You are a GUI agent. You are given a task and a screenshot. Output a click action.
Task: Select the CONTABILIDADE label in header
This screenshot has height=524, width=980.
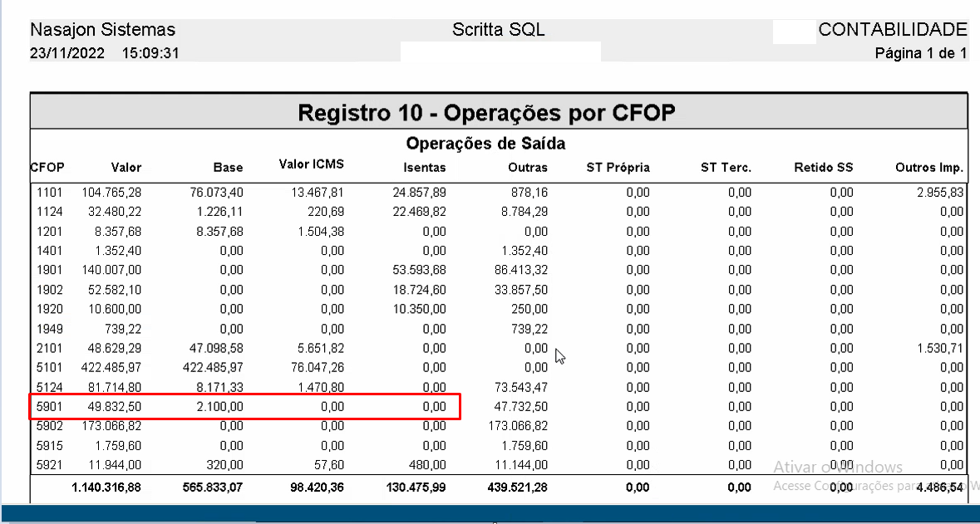(893, 30)
